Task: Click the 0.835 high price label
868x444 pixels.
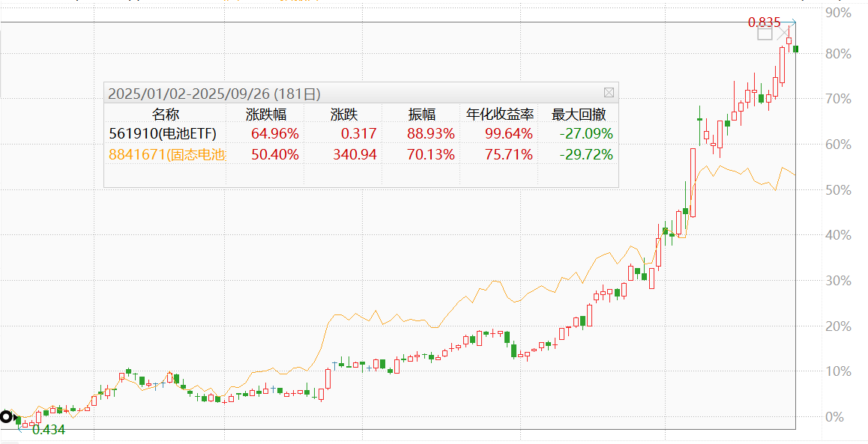Action: tap(764, 22)
